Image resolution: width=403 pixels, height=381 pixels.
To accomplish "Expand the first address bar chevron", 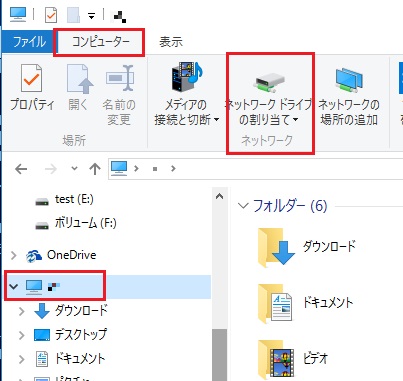I will [136, 169].
